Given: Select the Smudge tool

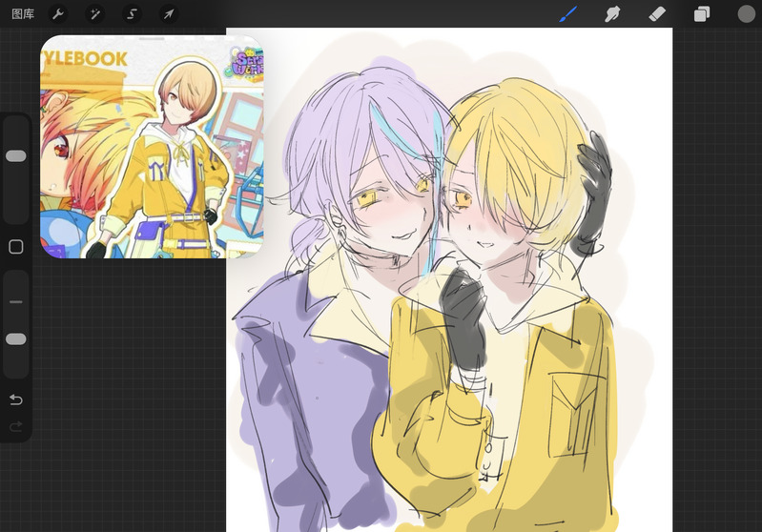Looking at the screenshot, I should pyautogui.click(x=612, y=14).
